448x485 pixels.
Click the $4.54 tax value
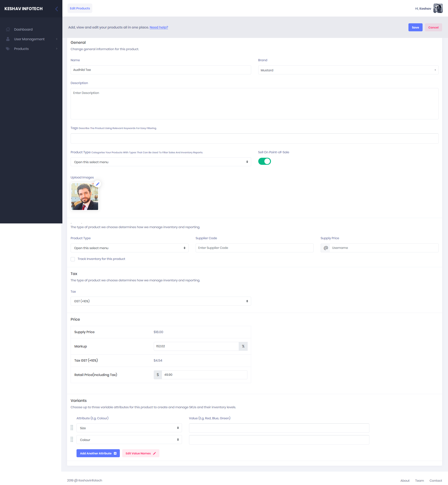pos(158,360)
